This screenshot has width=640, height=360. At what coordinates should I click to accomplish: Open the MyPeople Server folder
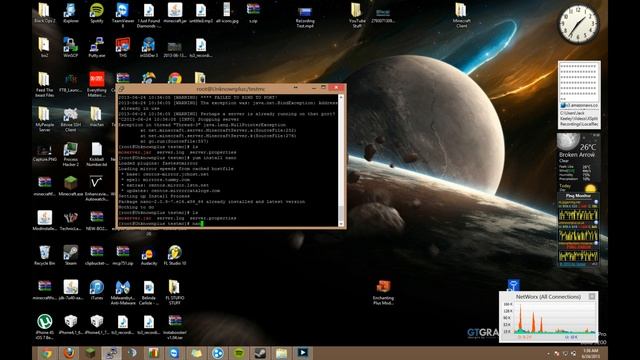click(x=44, y=119)
